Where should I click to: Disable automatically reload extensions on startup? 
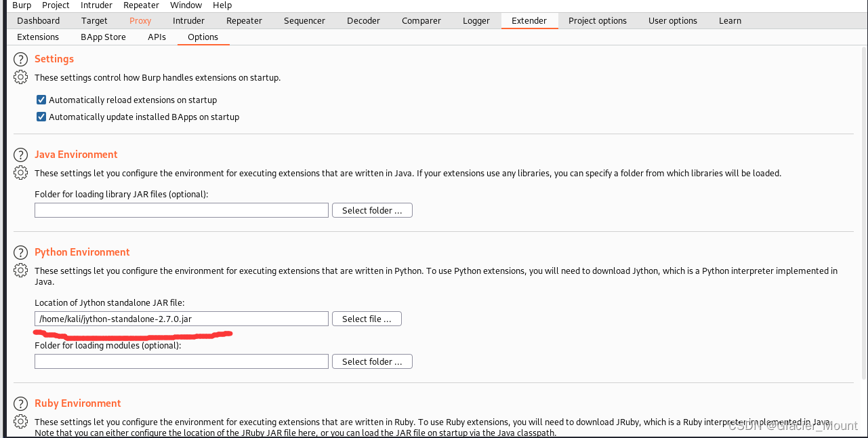(41, 99)
